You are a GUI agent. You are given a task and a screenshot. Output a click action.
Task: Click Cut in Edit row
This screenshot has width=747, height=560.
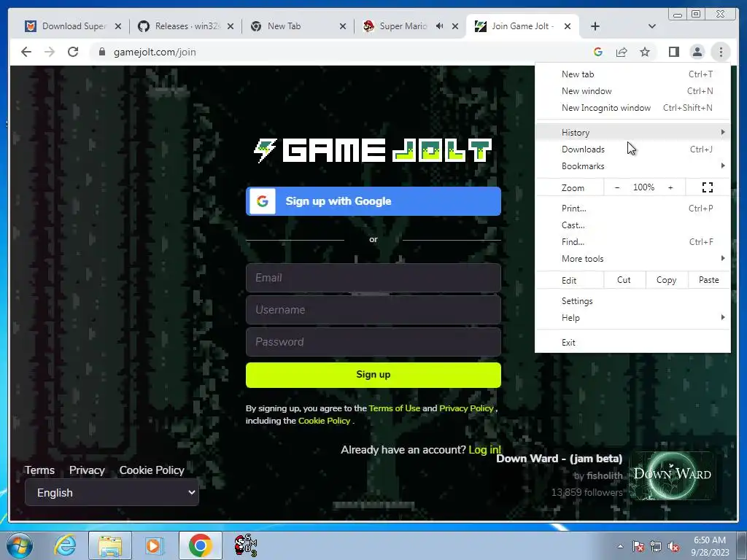click(x=624, y=280)
